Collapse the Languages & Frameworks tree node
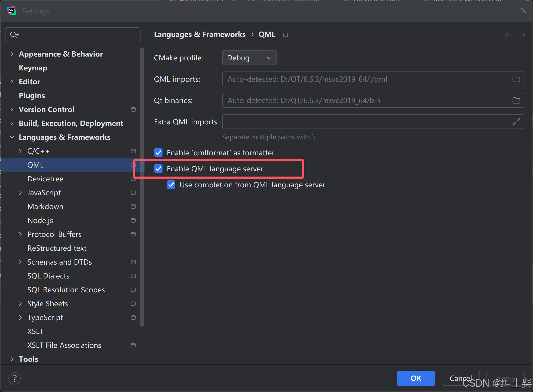533x392 pixels. [x=12, y=137]
